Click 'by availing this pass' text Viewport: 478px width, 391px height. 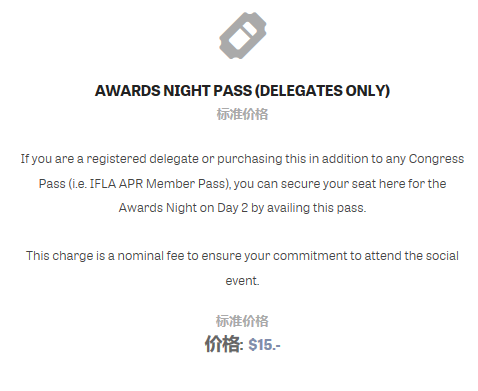click(x=308, y=208)
